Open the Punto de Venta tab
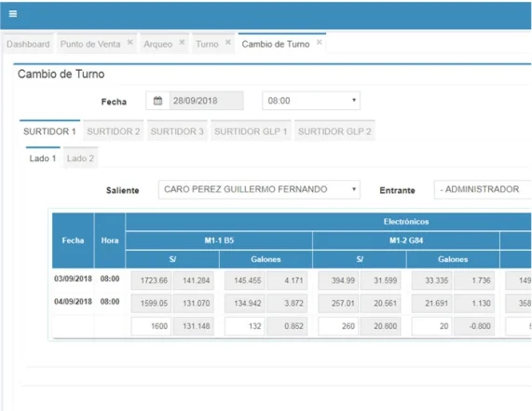The image size is (532, 411). (x=90, y=44)
